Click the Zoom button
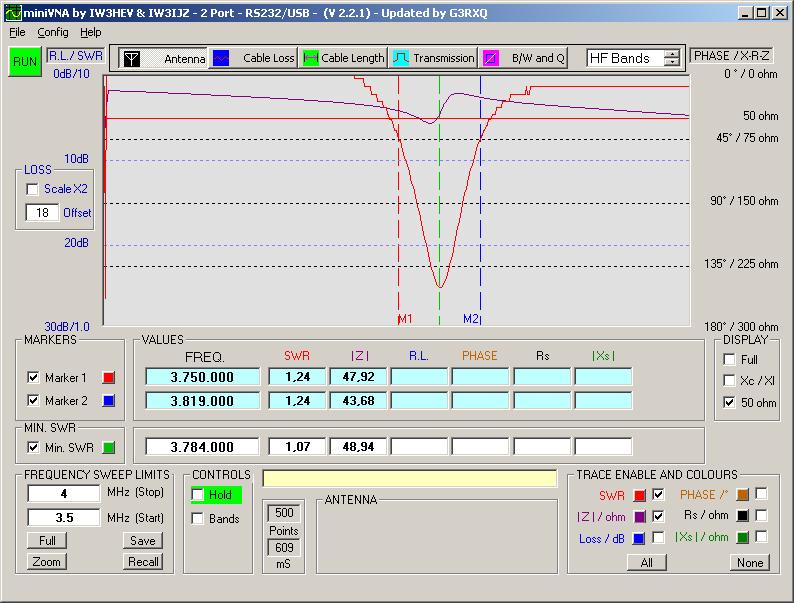794x603 pixels. coord(45,561)
